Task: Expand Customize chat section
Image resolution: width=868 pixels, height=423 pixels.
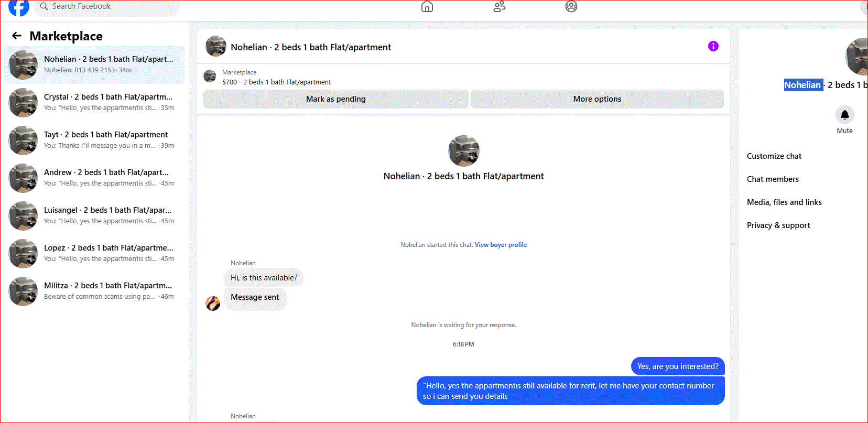Action: [774, 156]
